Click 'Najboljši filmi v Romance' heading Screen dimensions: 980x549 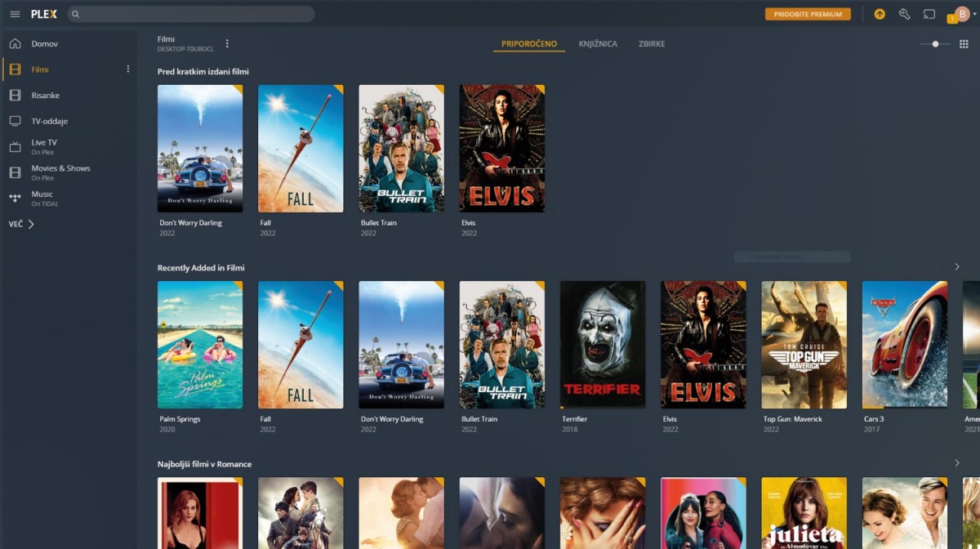(204, 464)
